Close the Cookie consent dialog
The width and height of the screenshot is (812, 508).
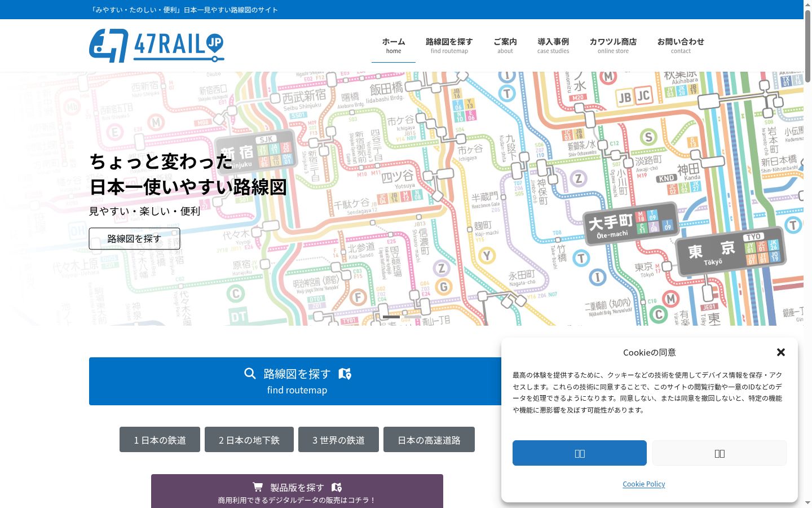(781, 352)
